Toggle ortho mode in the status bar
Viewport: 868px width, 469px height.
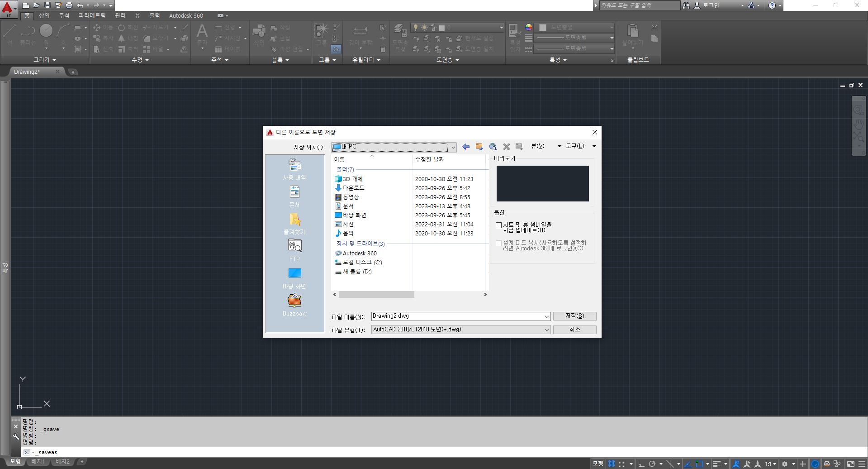pos(641,464)
